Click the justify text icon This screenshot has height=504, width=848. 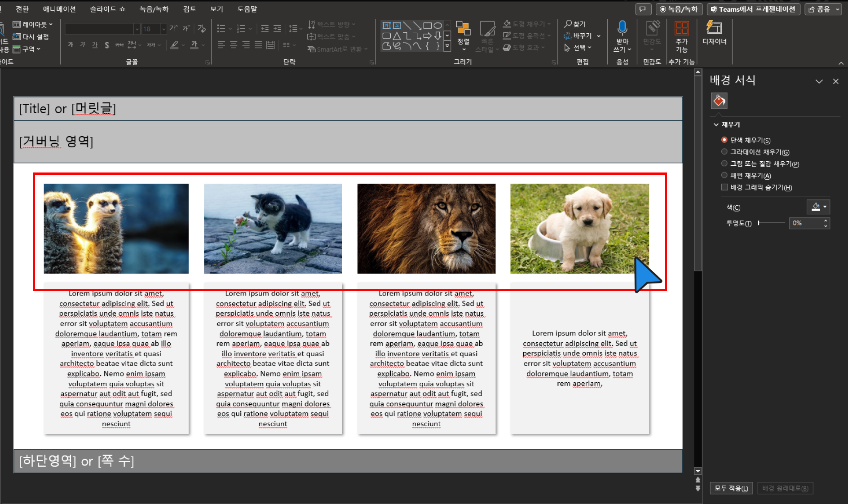tap(258, 45)
